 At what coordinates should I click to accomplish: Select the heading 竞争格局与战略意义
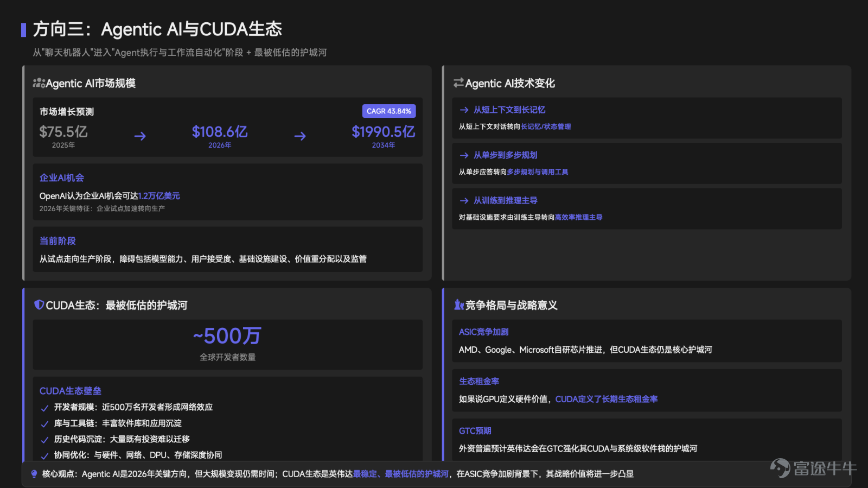[512, 305]
